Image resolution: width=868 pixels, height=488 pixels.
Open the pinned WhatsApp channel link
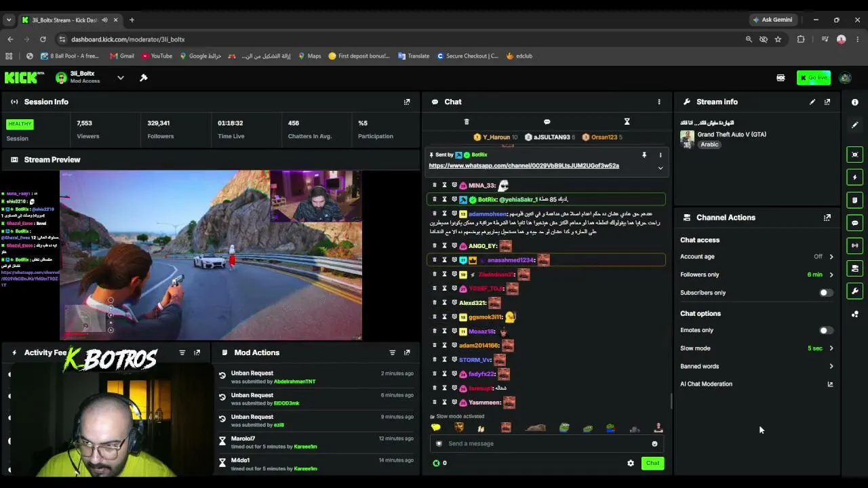click(x=524, y=166)
